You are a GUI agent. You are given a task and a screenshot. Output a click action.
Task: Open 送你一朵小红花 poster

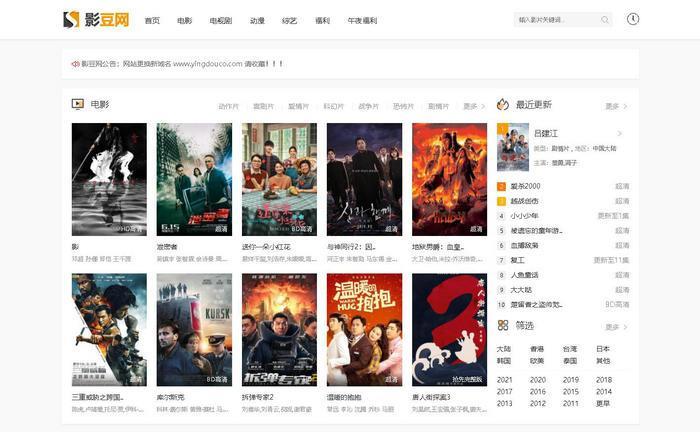point(279,179)
